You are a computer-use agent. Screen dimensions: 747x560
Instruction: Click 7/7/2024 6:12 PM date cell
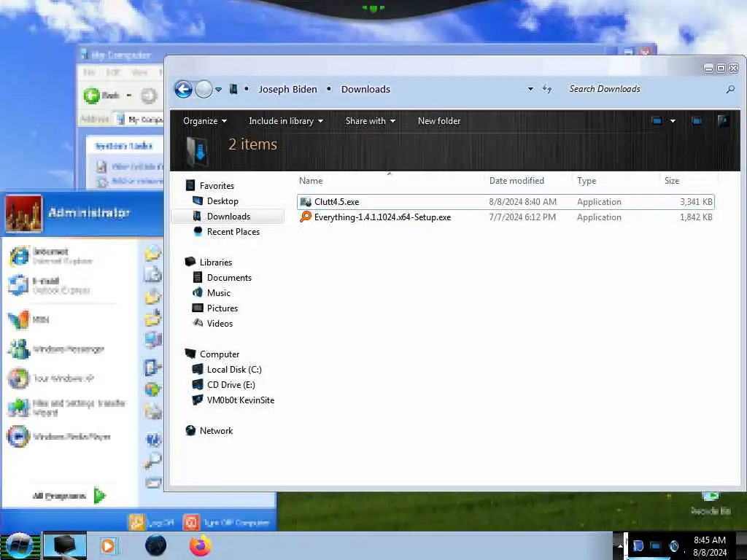pos(522,217)
